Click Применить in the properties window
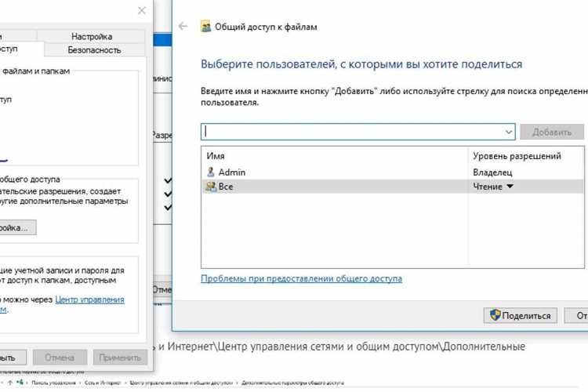The height and width of the screenshot is (392, 588). [120, 358]
